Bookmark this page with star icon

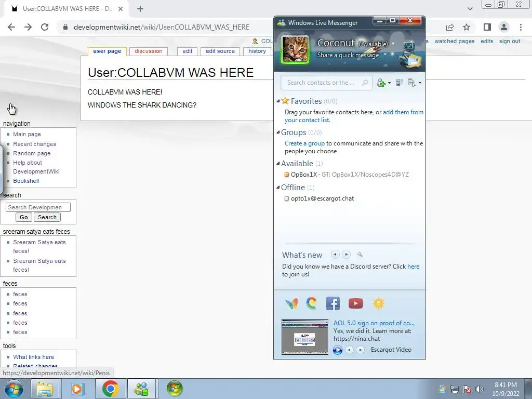(467, 27)
